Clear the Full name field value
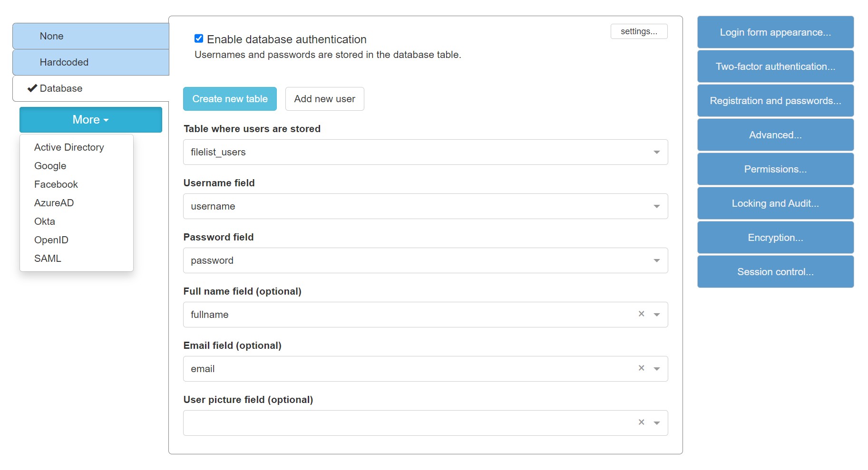 tap(641, 314)
